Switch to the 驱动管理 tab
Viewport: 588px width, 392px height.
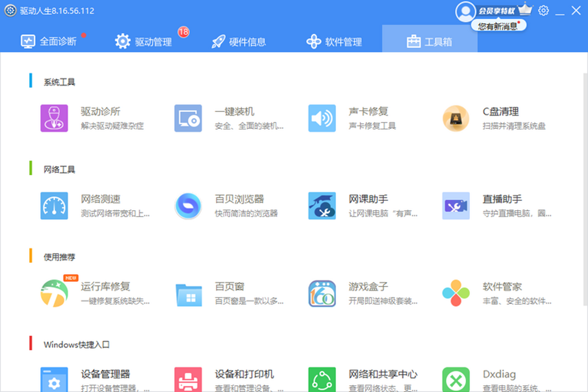144,41
